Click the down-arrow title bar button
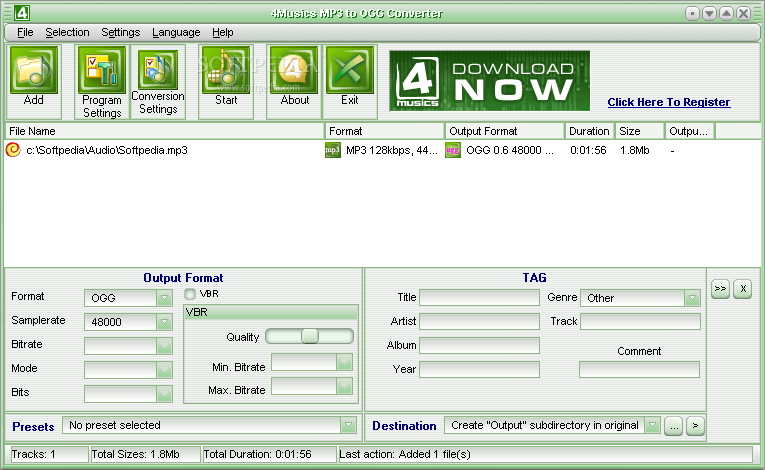Screen dimensions: 765x470 click(x=709, y=14)
